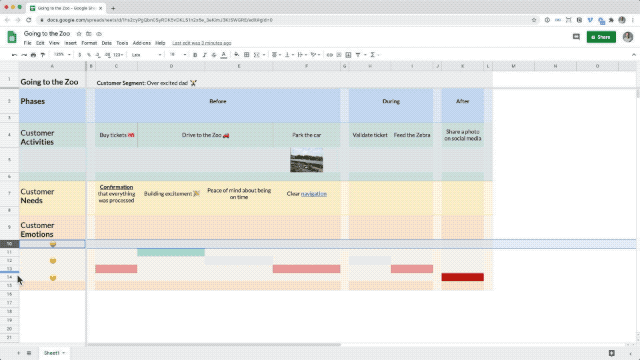Open the text color picker
The width and height of the screenshot is (640, 360).
224,55
